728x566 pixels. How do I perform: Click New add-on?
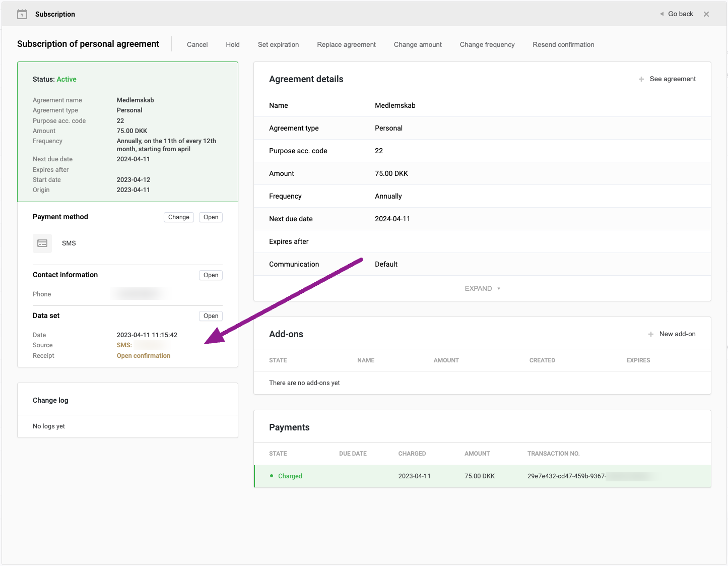coord(677,334)
